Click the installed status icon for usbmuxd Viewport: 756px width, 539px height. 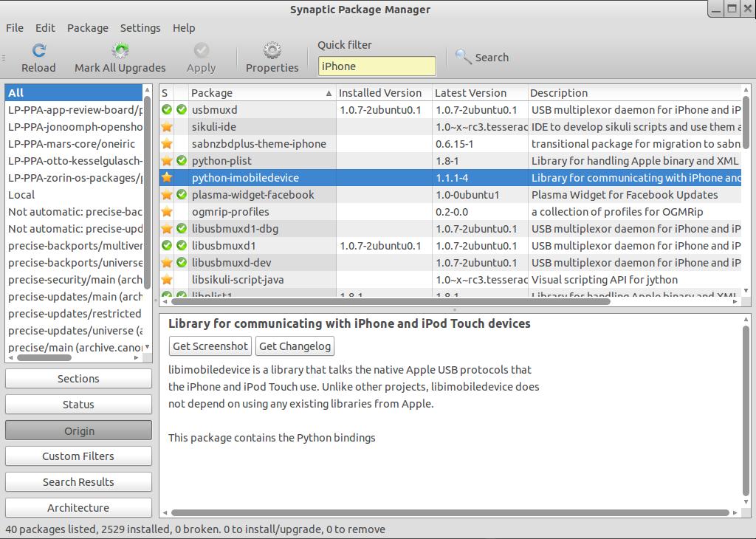[167, 110]
